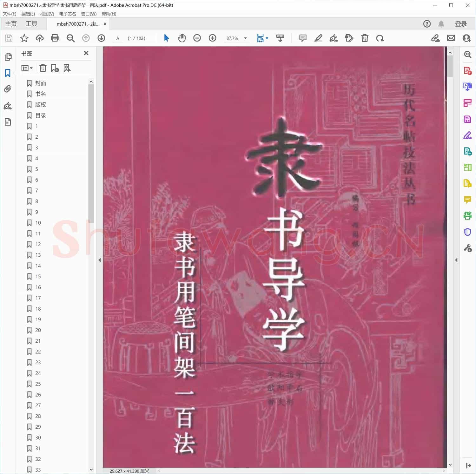Click the new bookmark icon in bookmarks panel
The width and height of the screenshot is (476, 474).
55,68
